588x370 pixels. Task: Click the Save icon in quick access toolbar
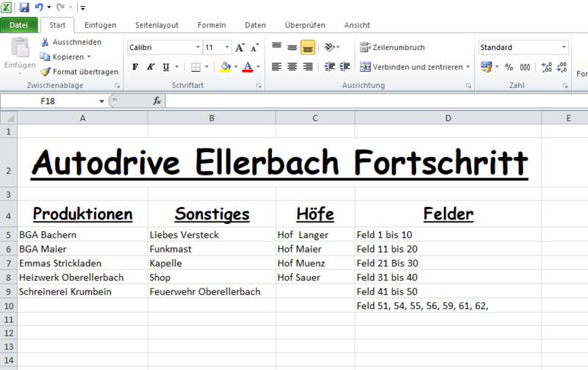(x=24, y=7)
